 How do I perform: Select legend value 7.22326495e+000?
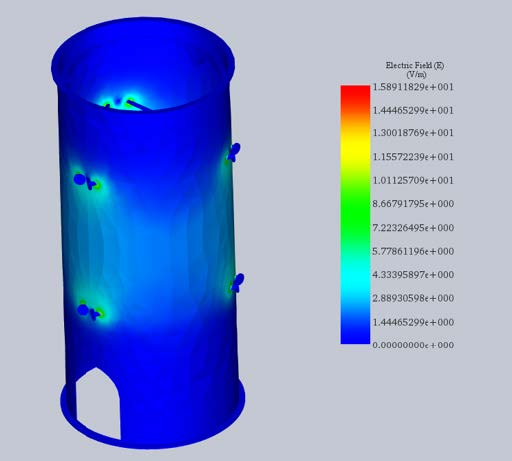(413, 228)
